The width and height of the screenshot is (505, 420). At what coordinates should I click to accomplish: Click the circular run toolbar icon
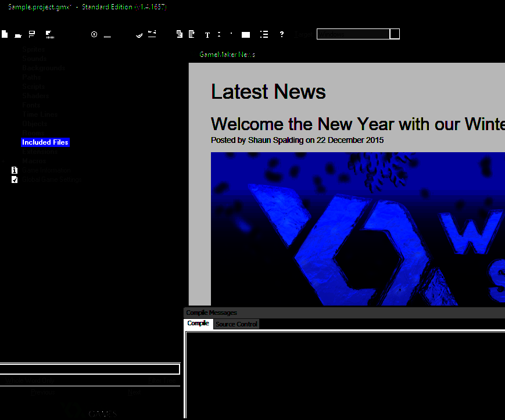pos(94,34)
